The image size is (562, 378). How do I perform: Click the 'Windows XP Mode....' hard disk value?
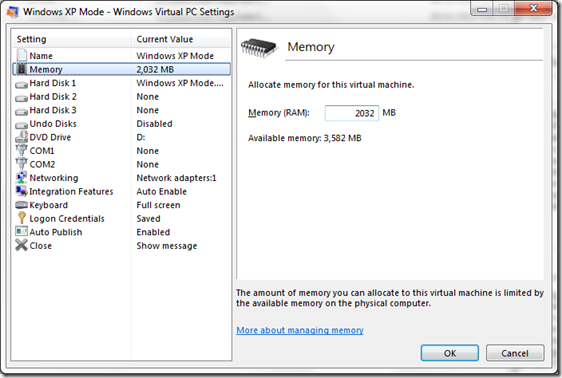tap(180, 83)
